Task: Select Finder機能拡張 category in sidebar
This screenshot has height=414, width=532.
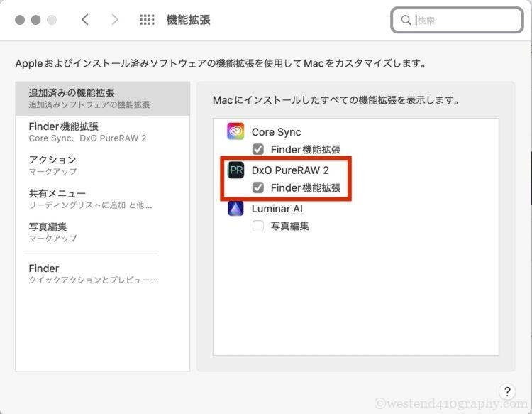Action: coord(102,132)
